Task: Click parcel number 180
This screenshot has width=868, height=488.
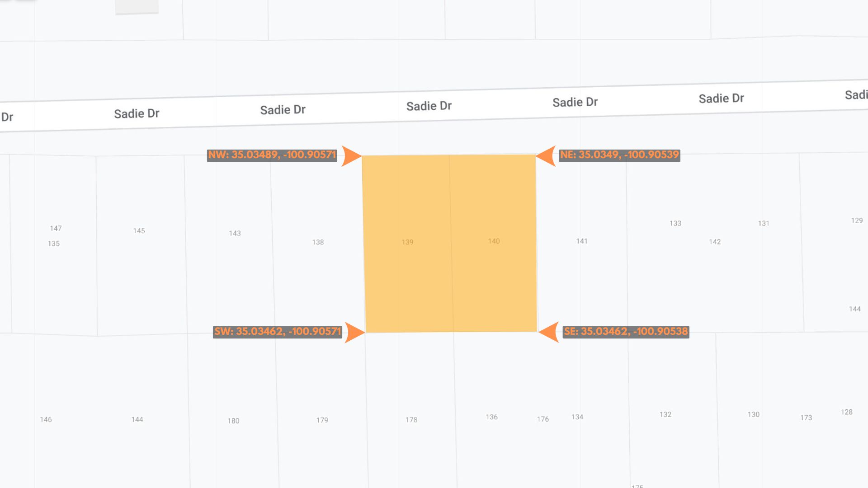Action: click(233, 421)
